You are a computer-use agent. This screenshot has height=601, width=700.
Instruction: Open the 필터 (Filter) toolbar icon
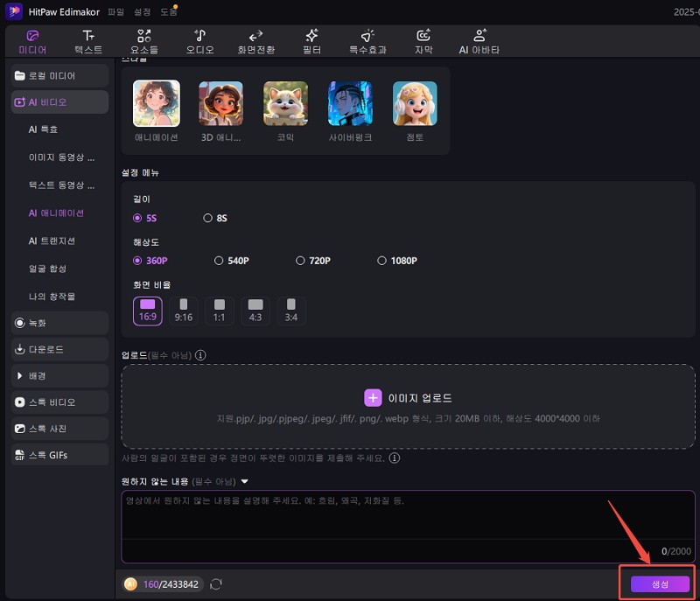click(x=311, y=41)
